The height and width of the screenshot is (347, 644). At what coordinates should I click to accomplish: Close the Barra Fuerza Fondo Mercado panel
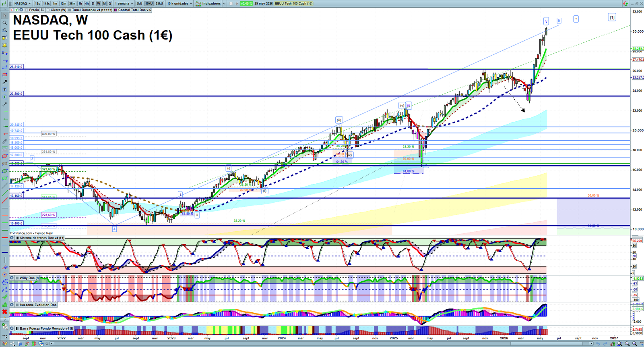coord(12,328)
